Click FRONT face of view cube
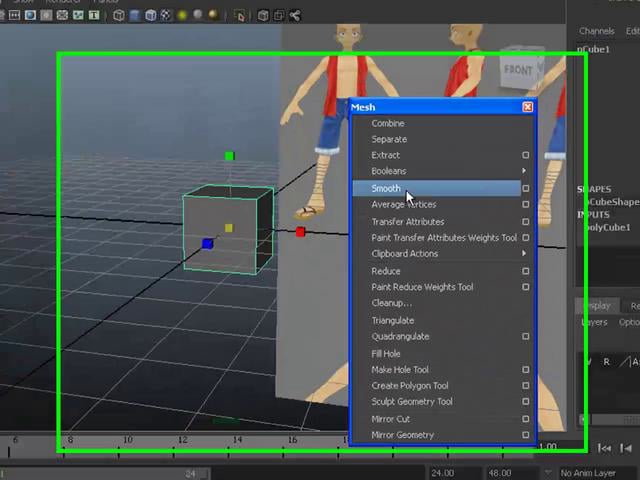This screenshot has height=480, width=640. tap(518, 70)
